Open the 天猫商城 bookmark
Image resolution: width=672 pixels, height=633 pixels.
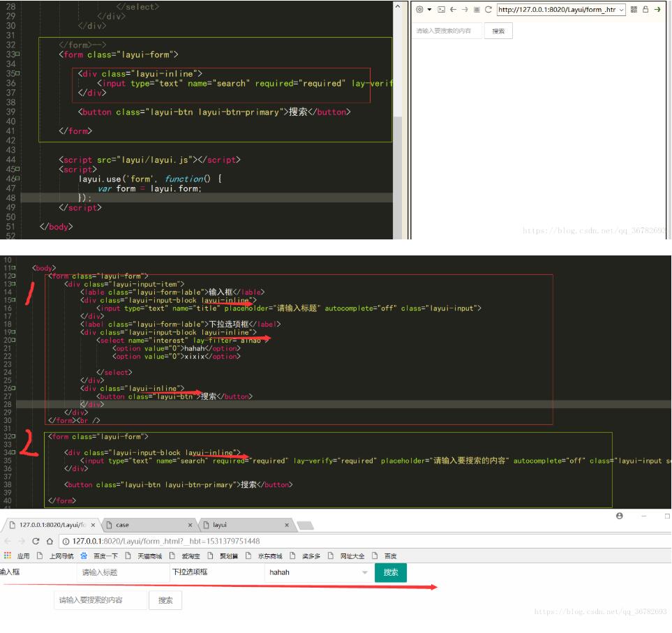[x=144, y=556]
